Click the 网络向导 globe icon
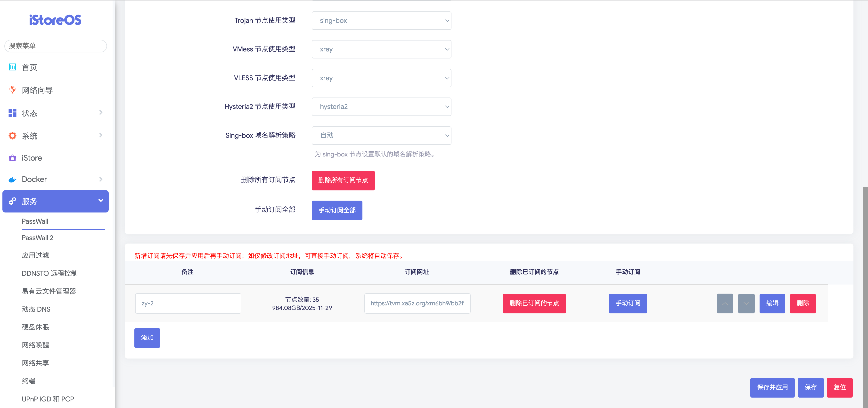 (12, 90)
